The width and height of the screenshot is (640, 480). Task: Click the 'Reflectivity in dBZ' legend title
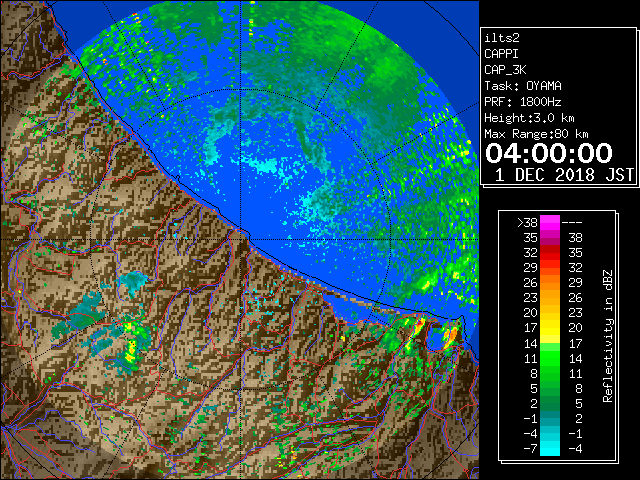608,336
